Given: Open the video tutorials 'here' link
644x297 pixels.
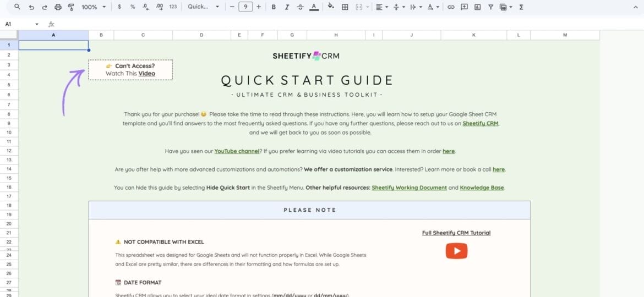Looking at the screenshot, I should pos(449,151).
